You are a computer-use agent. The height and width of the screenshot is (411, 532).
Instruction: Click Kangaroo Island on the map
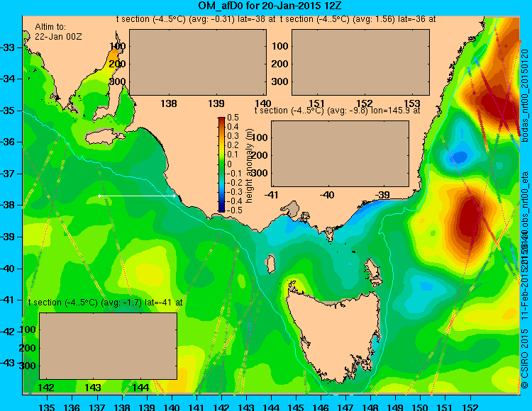pos(104,138)
